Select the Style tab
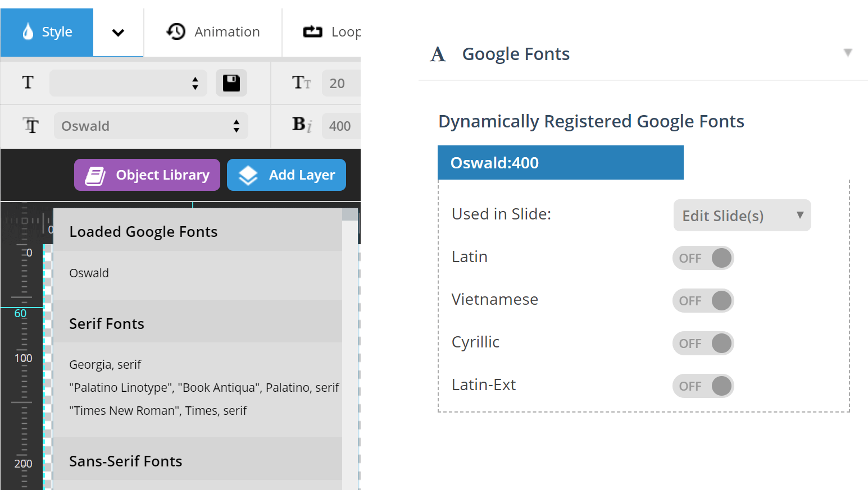868x490 pixels. click(x=56, y=32)
